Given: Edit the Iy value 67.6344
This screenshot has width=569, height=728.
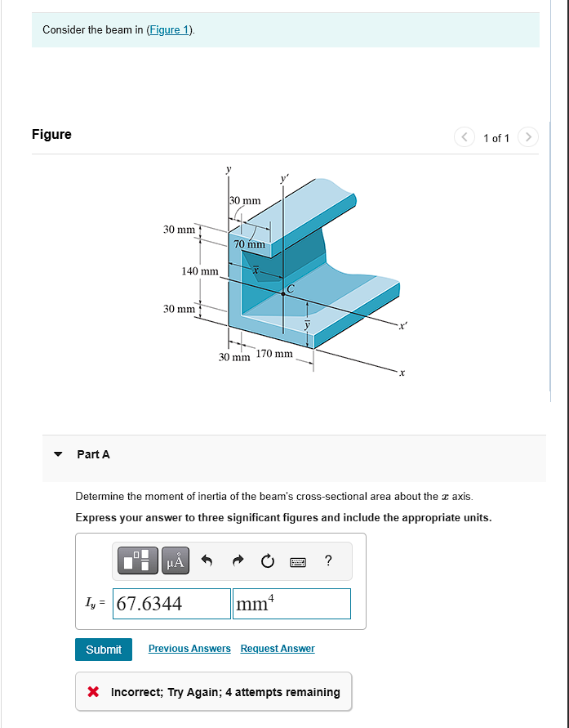Looking at the screenshot, I should tap(171, 603).
